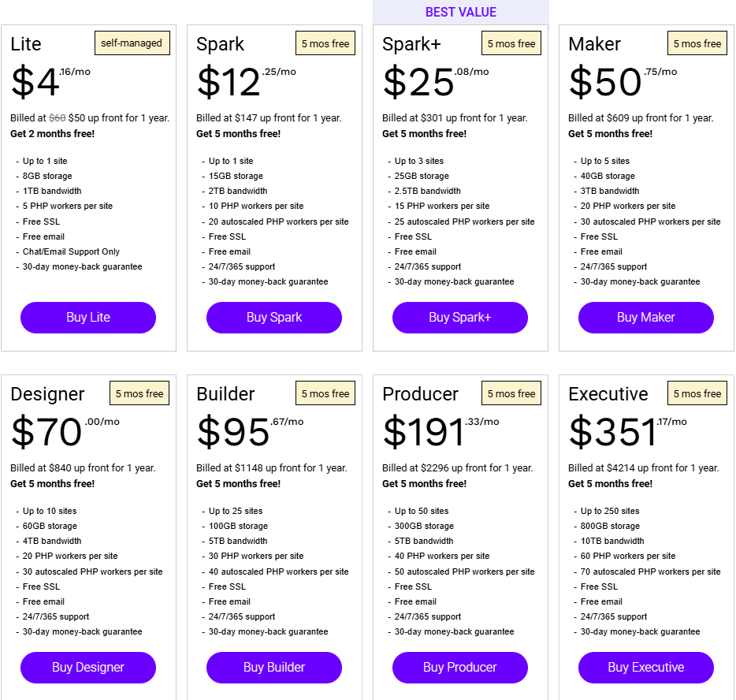This screenshot has width=736, height=700.
Task: Click the Buy Designer button
Action: [x=88, y=667]
